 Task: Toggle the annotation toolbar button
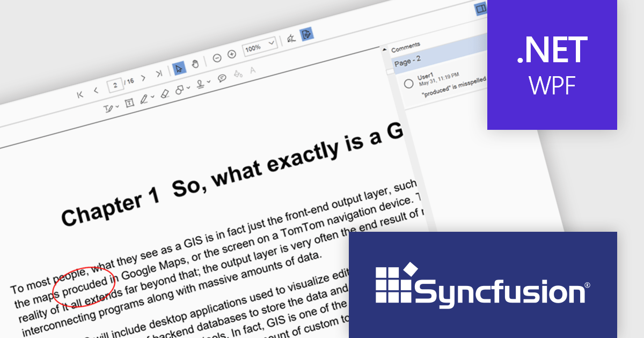click(x=306, y=34)
